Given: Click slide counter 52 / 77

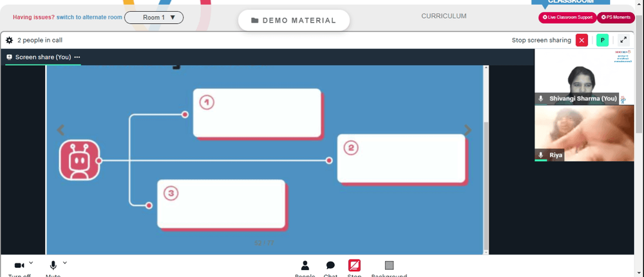Looking at the screenshot, I should (264, 243).
